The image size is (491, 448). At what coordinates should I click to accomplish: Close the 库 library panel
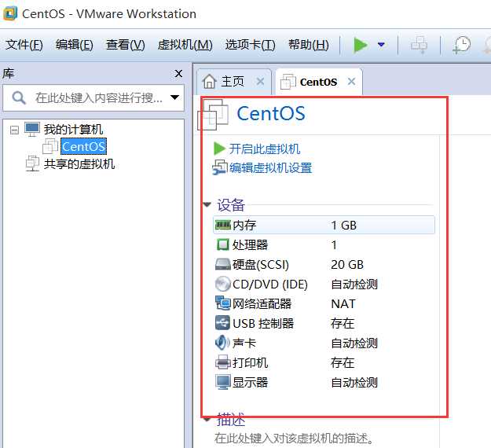[x=178, y=74]
